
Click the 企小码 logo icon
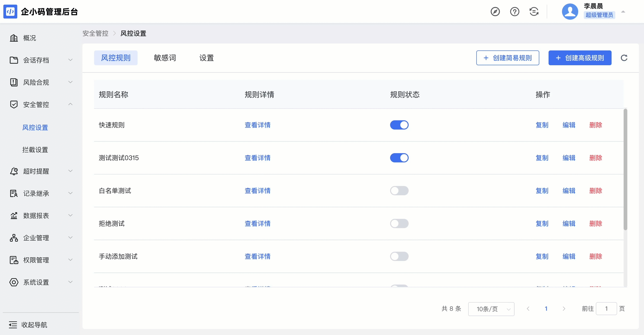(x=10, y=12)
